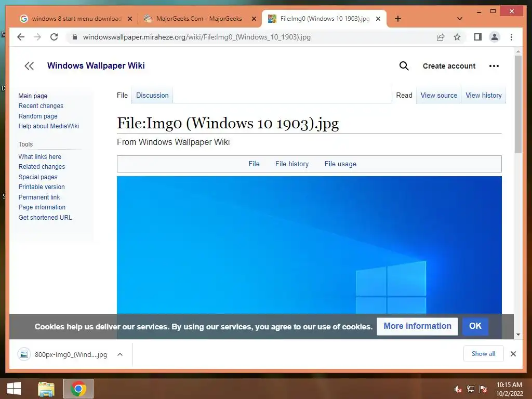This screenshot has height=399, width=532.
Task: Open Help about MediaWiki
Action: point(48,126)
